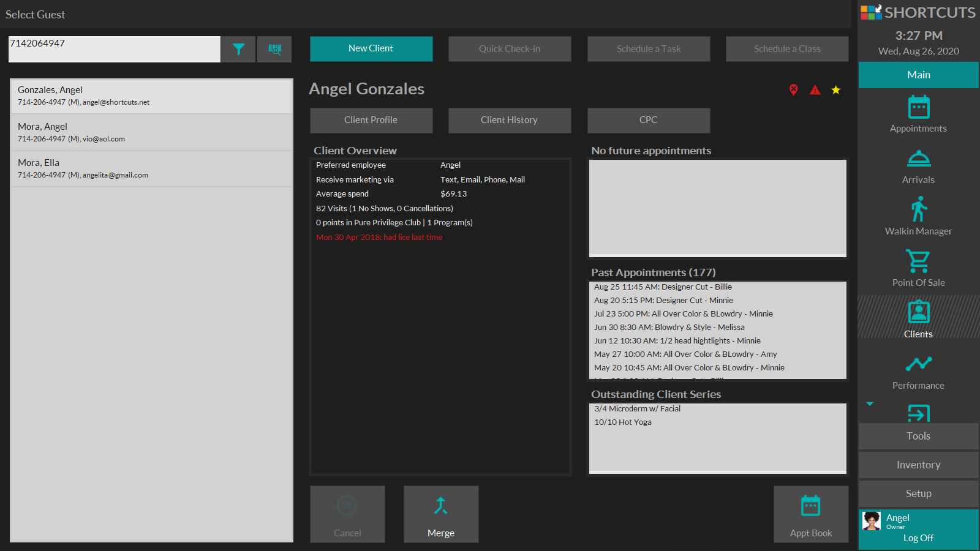Open Performance reports

[918, 372]
